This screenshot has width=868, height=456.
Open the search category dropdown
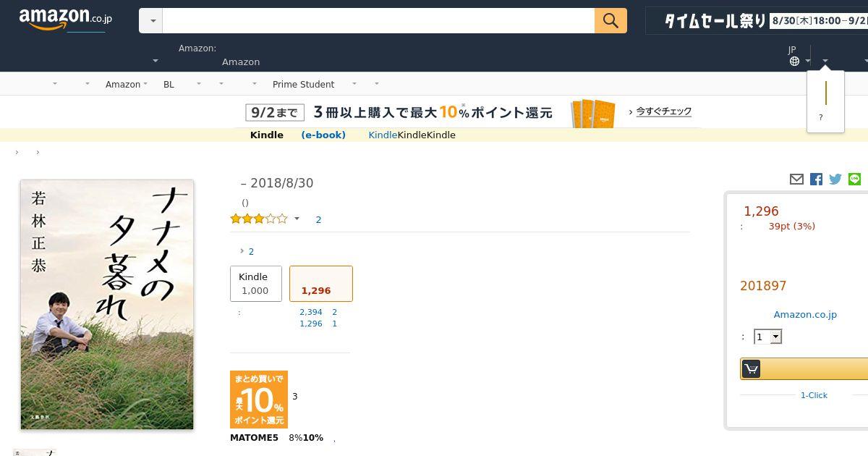151,21
